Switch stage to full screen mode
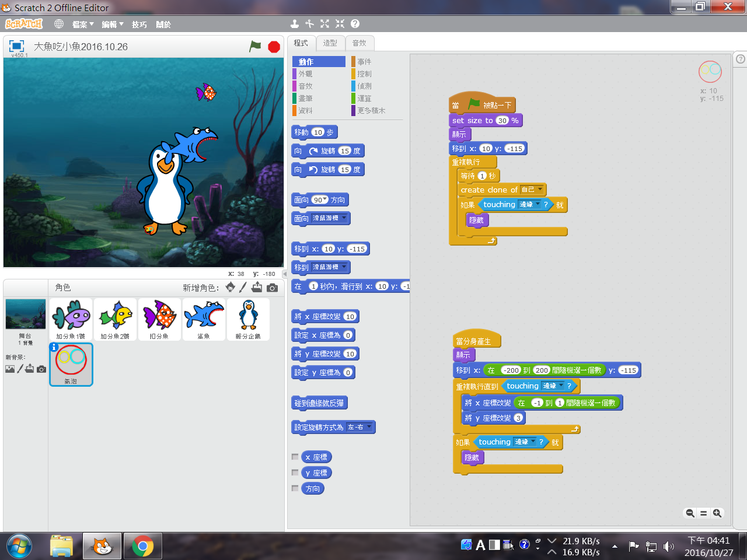The width and height of the screenshot is (747, 560). (x=16, y=46)
